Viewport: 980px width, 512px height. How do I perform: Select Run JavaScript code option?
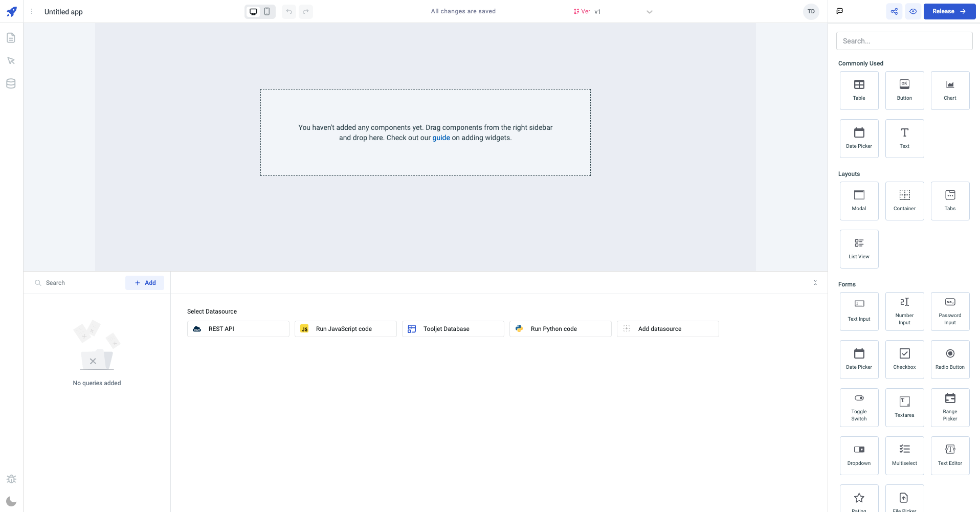click(345, 329)
